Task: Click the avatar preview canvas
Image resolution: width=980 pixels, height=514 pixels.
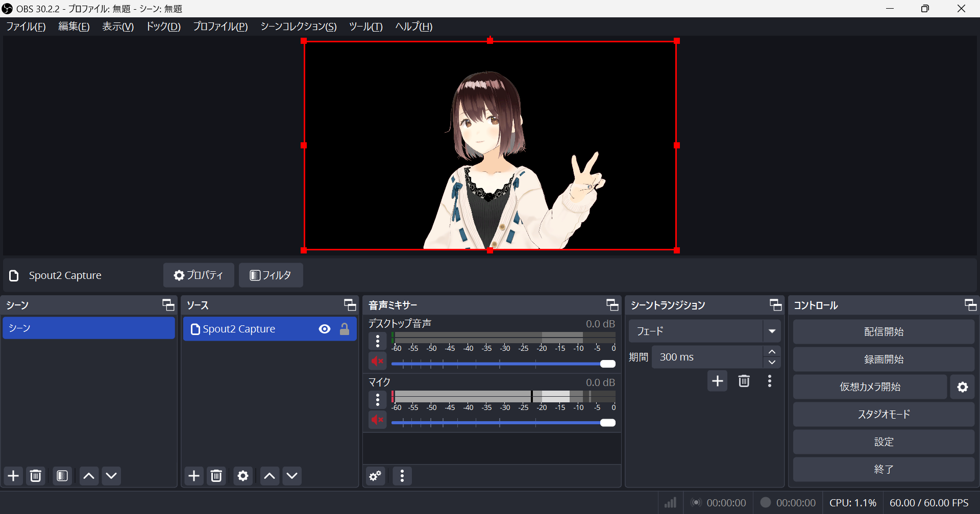Action: (490, 146)
